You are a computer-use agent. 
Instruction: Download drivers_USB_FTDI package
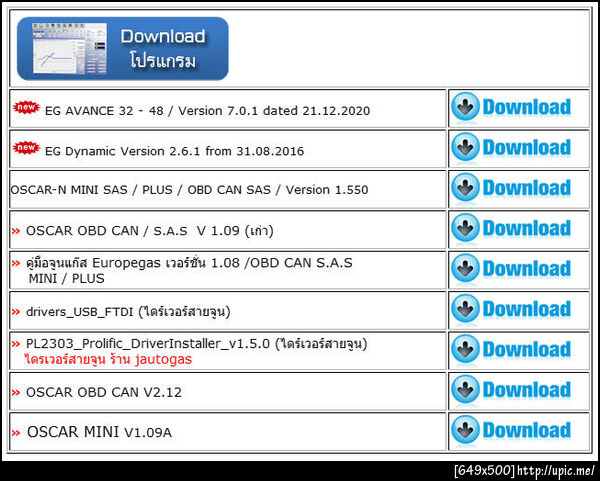[x=511, y=309]
